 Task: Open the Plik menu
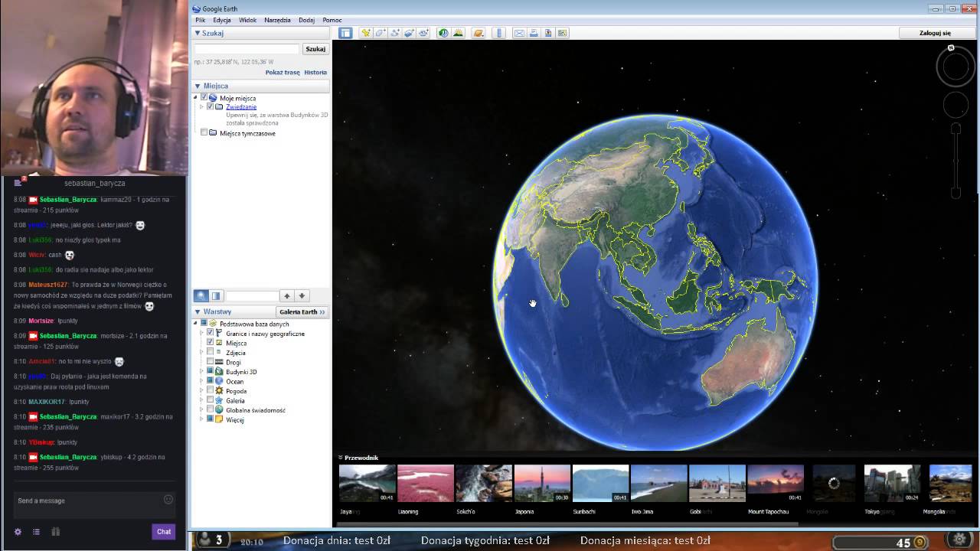(200, 20)
